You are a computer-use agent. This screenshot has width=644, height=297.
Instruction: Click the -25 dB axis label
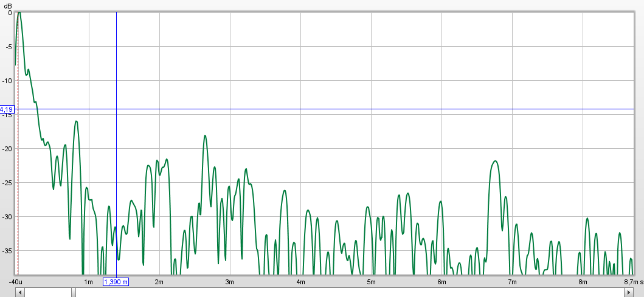(8, 183)
